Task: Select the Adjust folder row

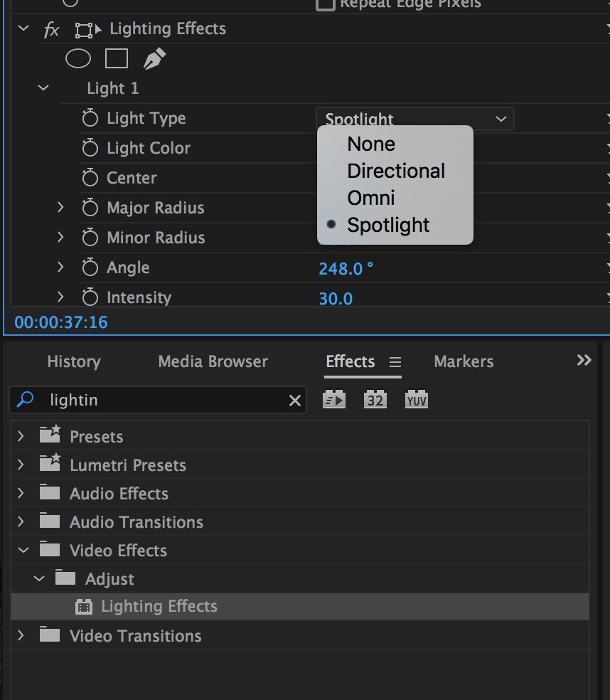Action: tap(300, 578)
